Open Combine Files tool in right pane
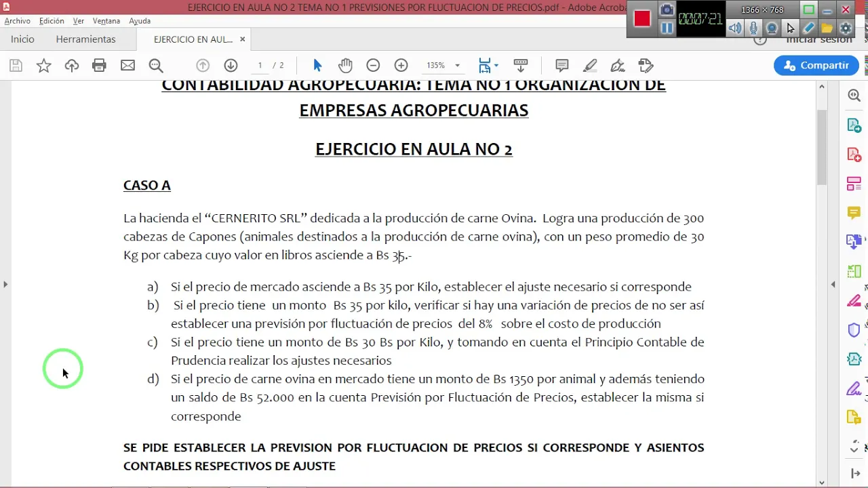 [854, 242]
